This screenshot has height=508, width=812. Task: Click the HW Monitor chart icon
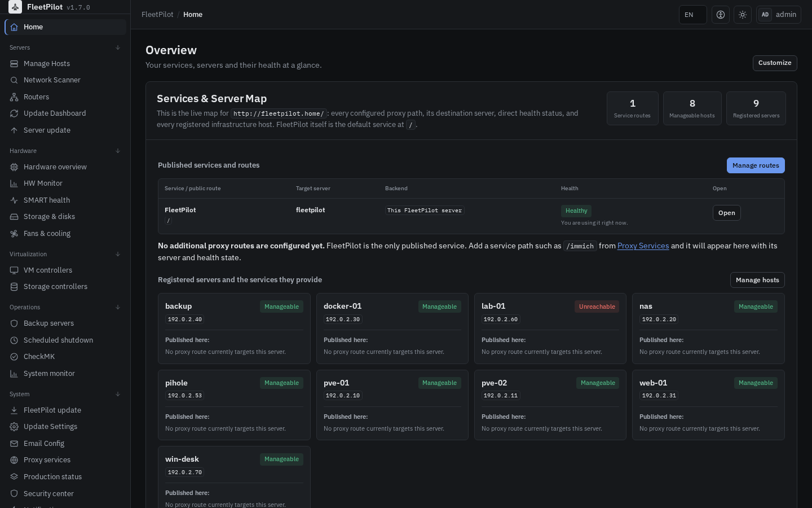click(14, 183)
